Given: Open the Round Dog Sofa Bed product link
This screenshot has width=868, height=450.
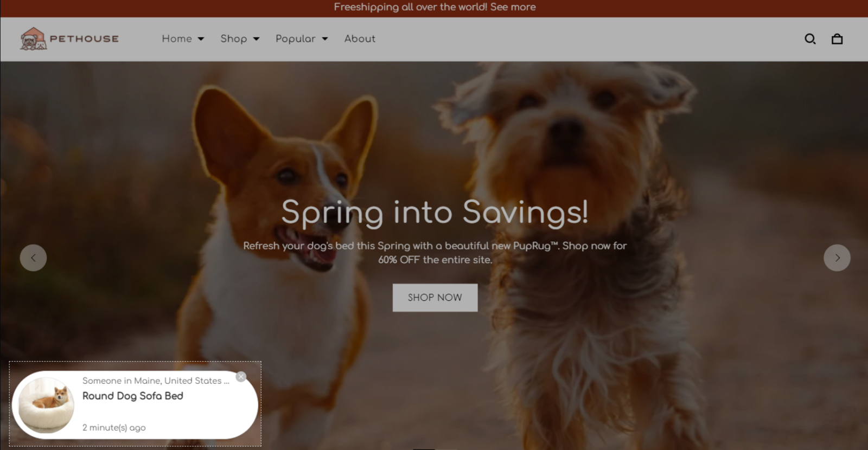Looking at the screenshot, I should [x=133, y=396].
